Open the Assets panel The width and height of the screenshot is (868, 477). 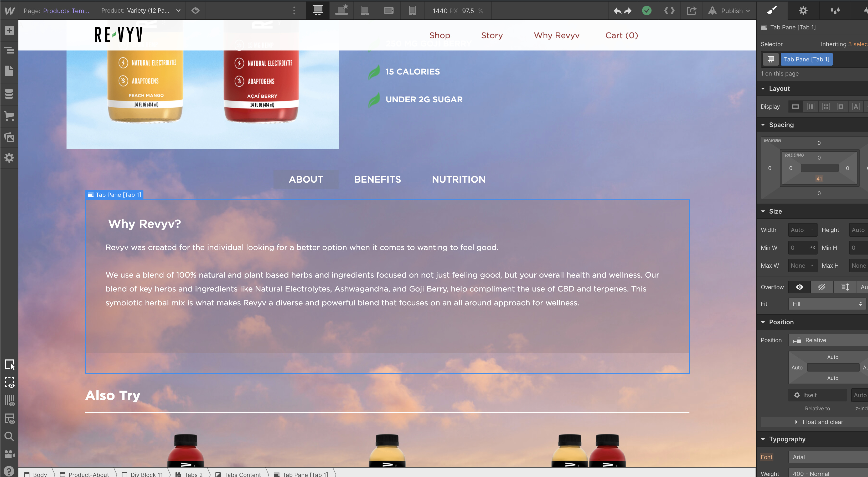tap(9, 137)
